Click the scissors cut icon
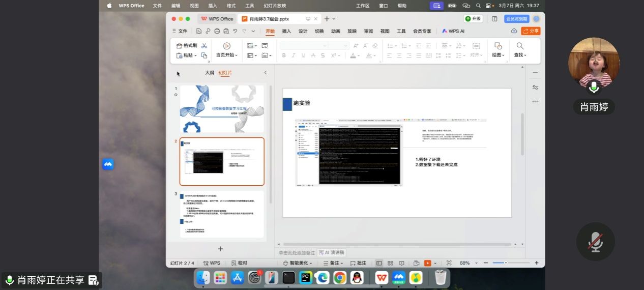The image size is (644, 290). tap(204, 46)
